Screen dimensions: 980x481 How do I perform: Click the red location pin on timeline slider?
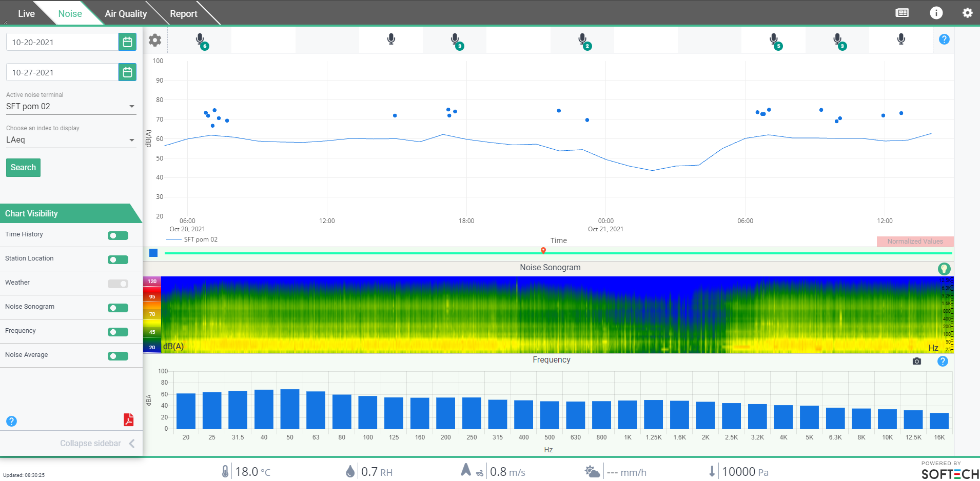(x=543, y=250)
